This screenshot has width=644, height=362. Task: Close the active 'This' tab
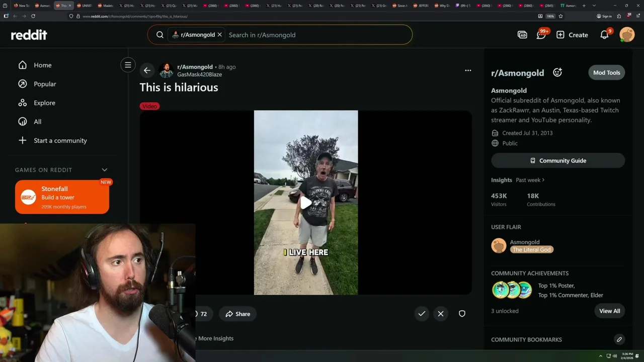click(x=70, y=6)
